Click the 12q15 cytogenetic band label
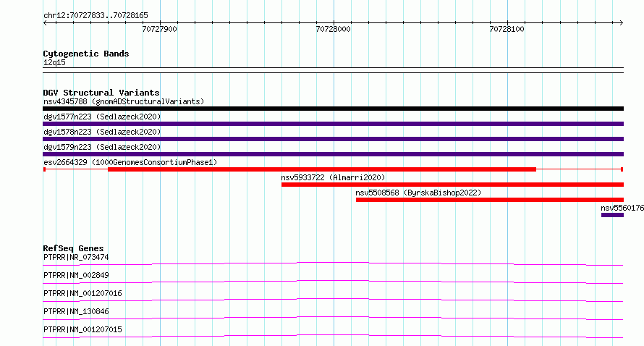This screenshot has height=346, width=644. click(54, 62)
